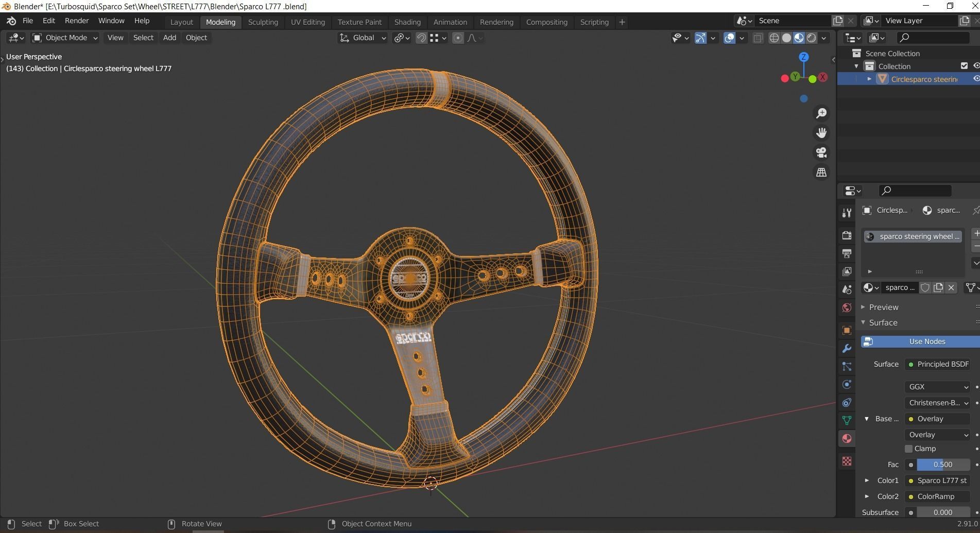Hide Circlesparco steering object via eye icon
This screenshot has height=533, width=980.
pos(975,79)
